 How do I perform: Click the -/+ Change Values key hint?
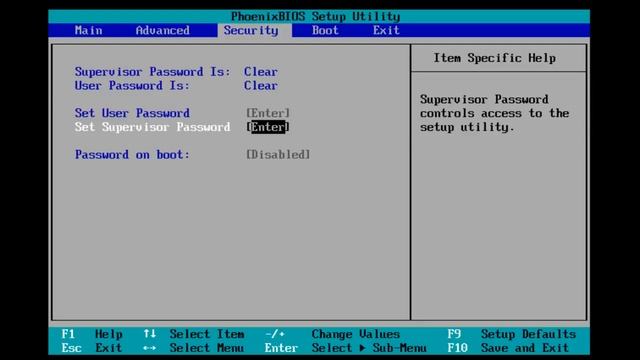[275, 334]
